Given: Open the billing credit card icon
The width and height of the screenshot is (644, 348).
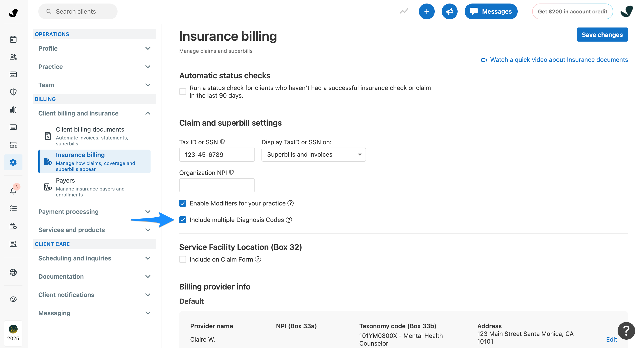Looking at the screenshot, I should (13, 74).
